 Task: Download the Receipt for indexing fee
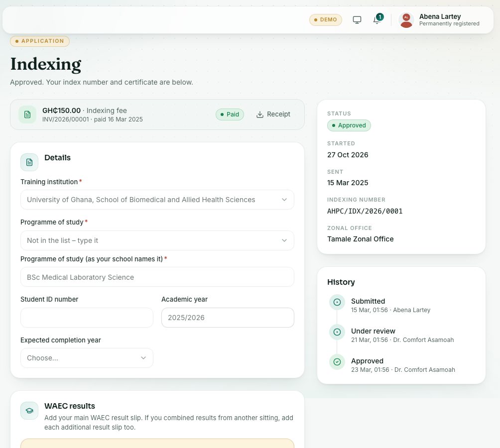[273, 114]
